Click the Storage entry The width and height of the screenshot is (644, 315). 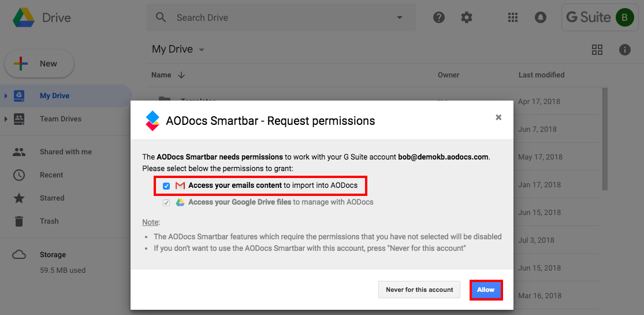(53, 254)
